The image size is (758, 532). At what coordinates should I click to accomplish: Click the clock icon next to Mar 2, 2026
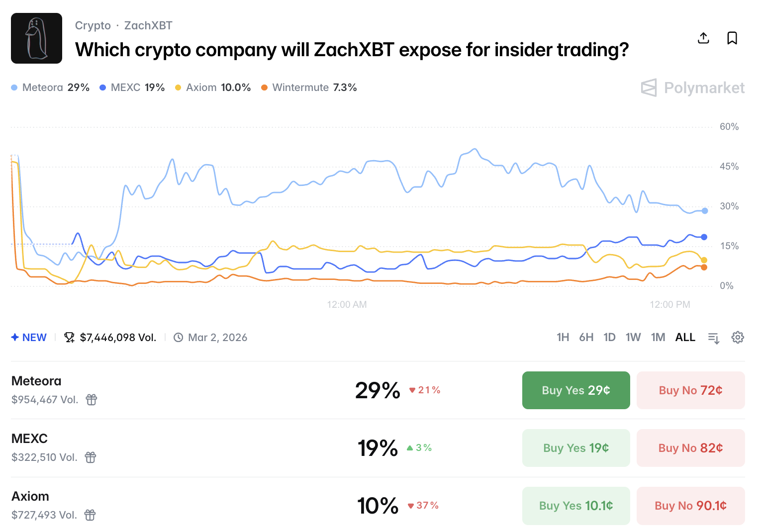click(178, 337)
